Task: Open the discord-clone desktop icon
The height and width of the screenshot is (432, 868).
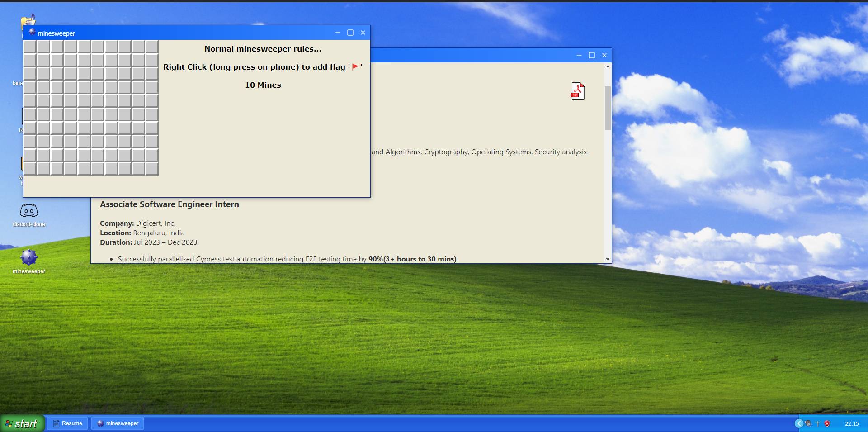Action: tap(29, 215)
